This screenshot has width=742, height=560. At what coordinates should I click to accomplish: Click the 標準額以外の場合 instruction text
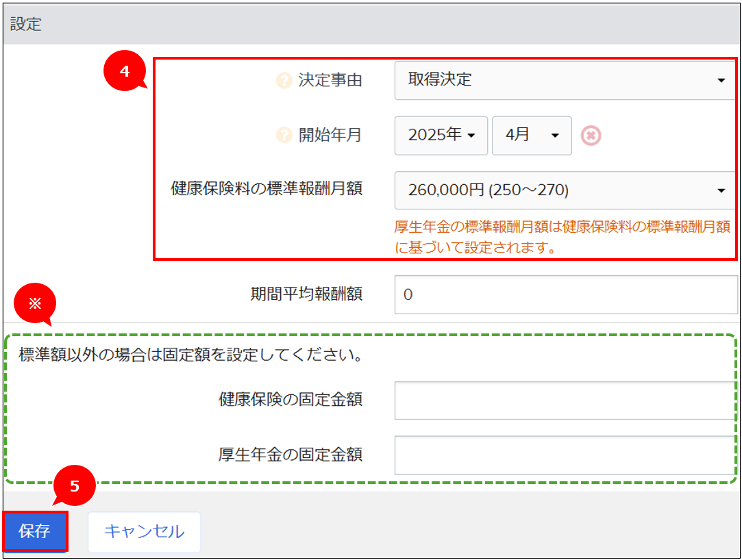click(x=190, y=356)
